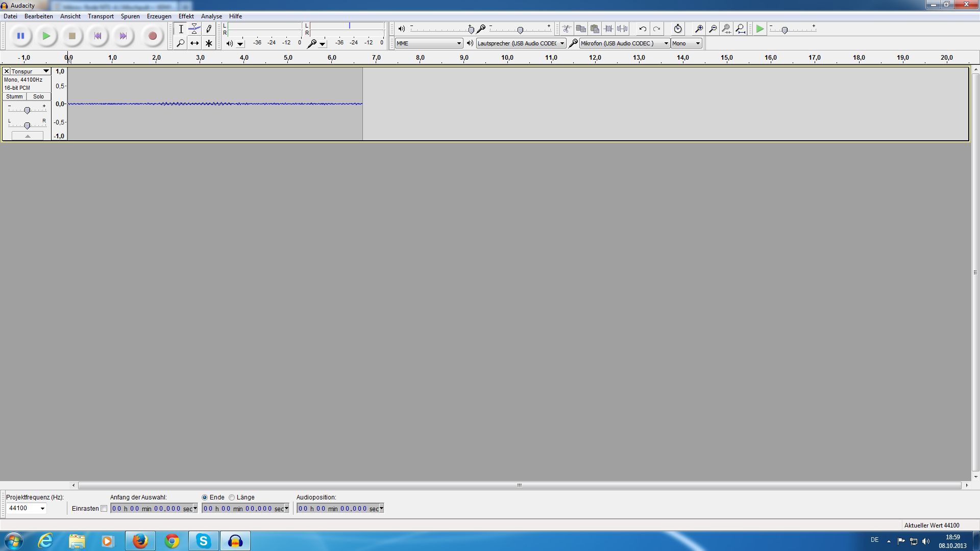Open the Erzeugen menu
Viewport: 980px width, 551px height.
(x=159, y=16)
